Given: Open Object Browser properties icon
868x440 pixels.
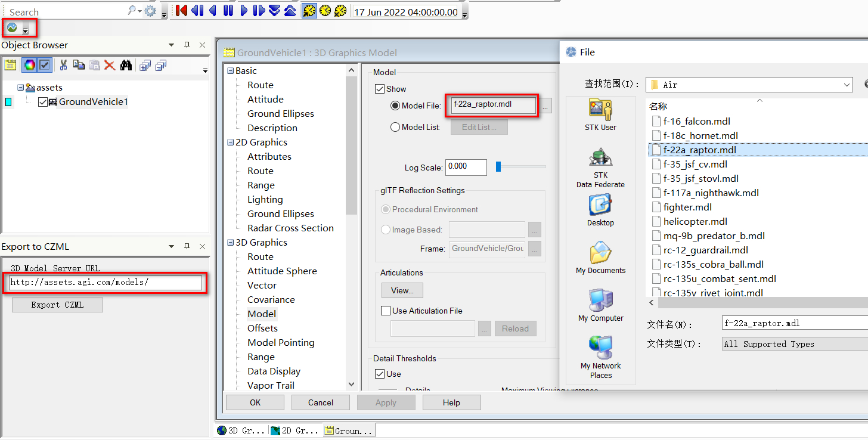Looking at the screenshot, I should [x=10, y=65].
